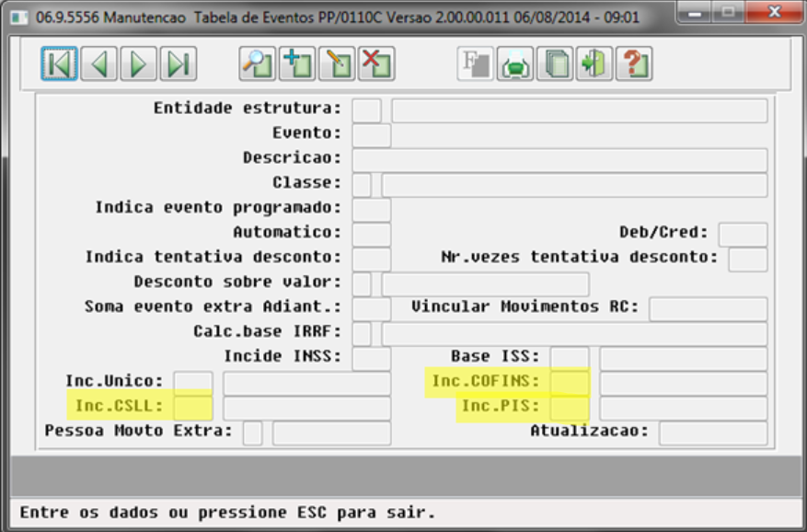The image size is (807, 532).
Task: Click the Classe description field
Action: (x=574, y=185)
